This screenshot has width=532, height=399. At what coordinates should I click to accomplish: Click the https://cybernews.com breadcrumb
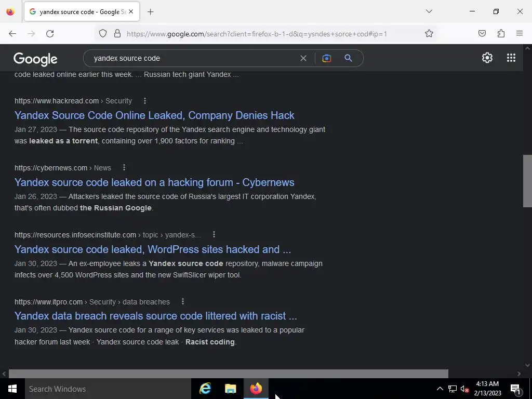tap(51, 168)
